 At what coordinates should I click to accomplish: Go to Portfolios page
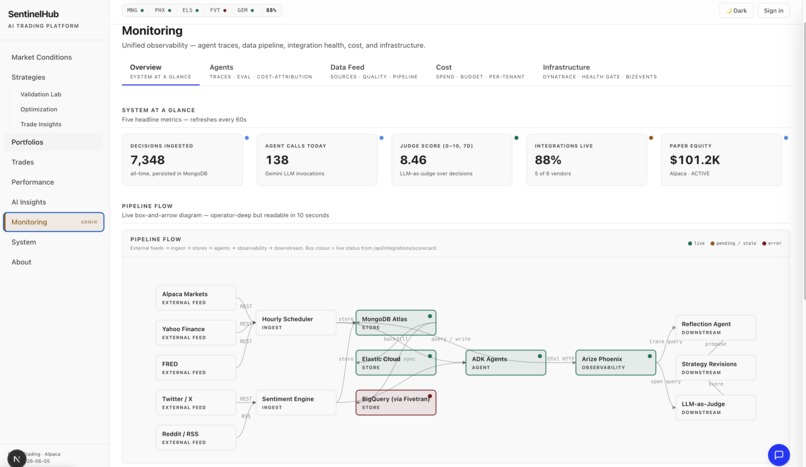pos(53,142)
